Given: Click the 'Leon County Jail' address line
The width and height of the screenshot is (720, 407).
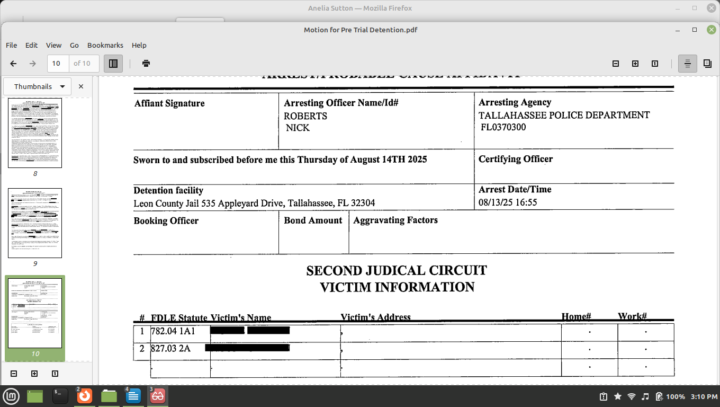Looking at the screenshot, I should coord(254,203).
